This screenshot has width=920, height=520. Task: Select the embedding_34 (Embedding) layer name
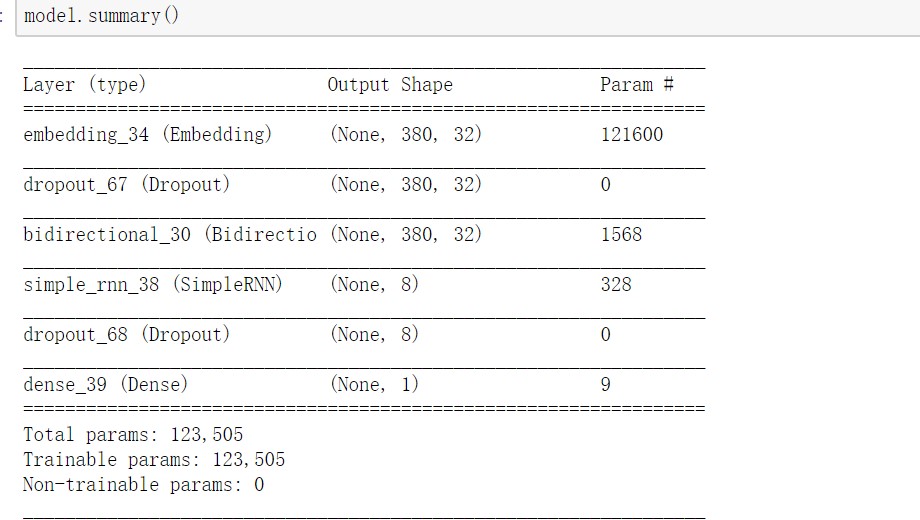point(147,135)
